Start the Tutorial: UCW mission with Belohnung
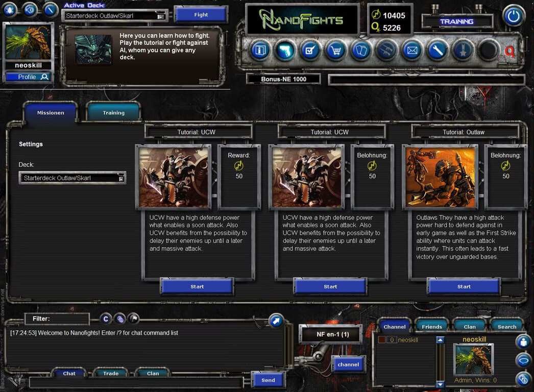 point(330,287)
